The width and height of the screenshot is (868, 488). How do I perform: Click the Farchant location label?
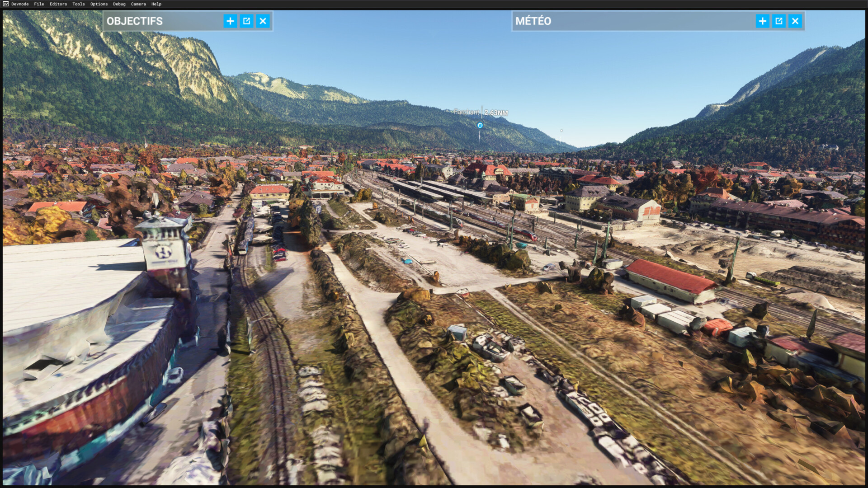pyautogui.click(x=466, y=112)
